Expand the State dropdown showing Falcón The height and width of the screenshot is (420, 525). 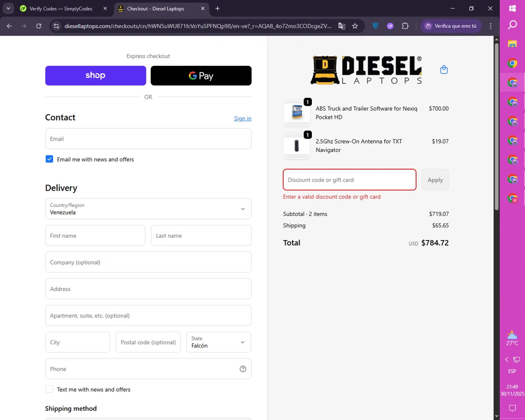coord(219,342)
